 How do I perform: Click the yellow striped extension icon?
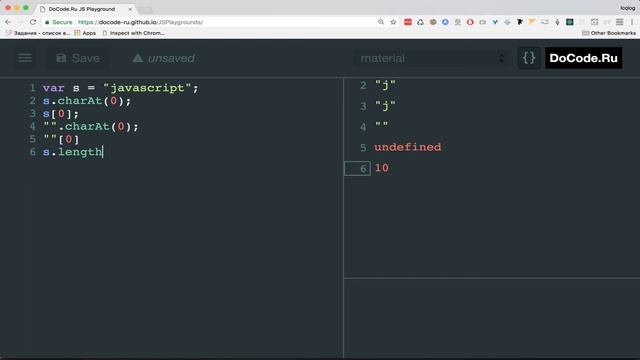pyautogui.click(x=532, y=22)
